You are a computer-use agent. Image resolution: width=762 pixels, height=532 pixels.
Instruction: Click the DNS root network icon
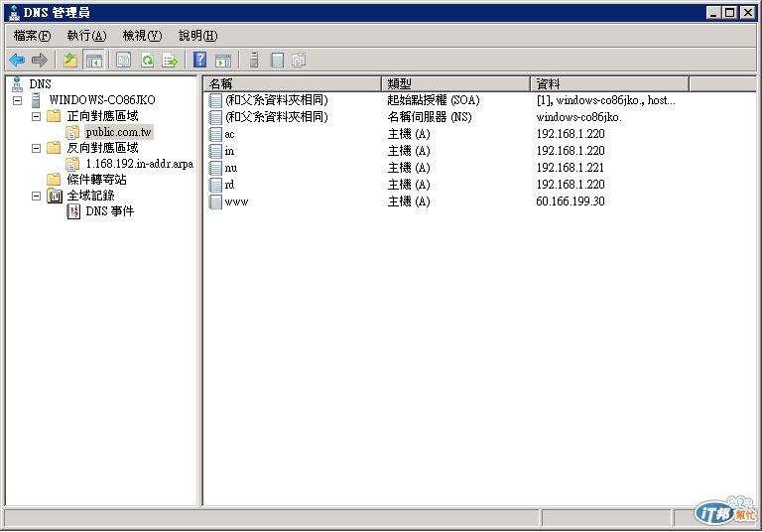click(x=17, y=84)
